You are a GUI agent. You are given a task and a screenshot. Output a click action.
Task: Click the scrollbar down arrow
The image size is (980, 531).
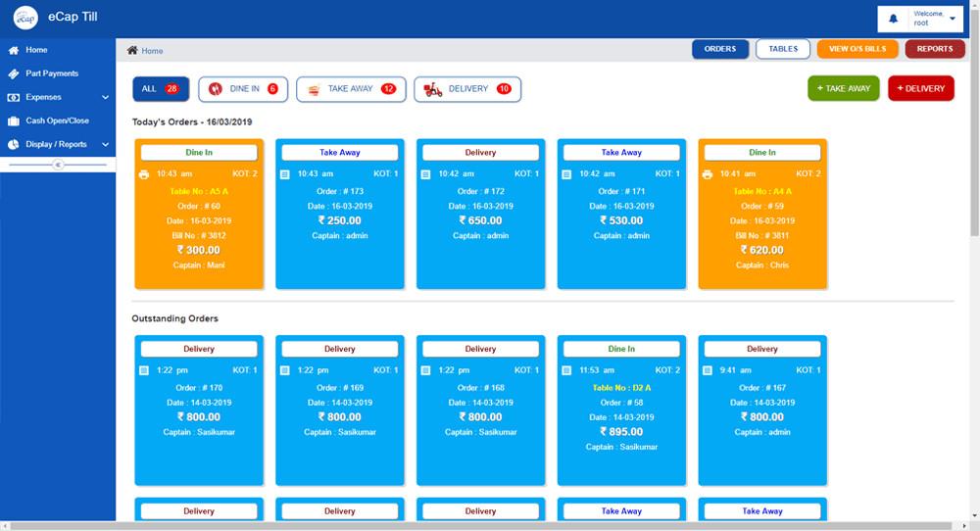coord(974,516)
